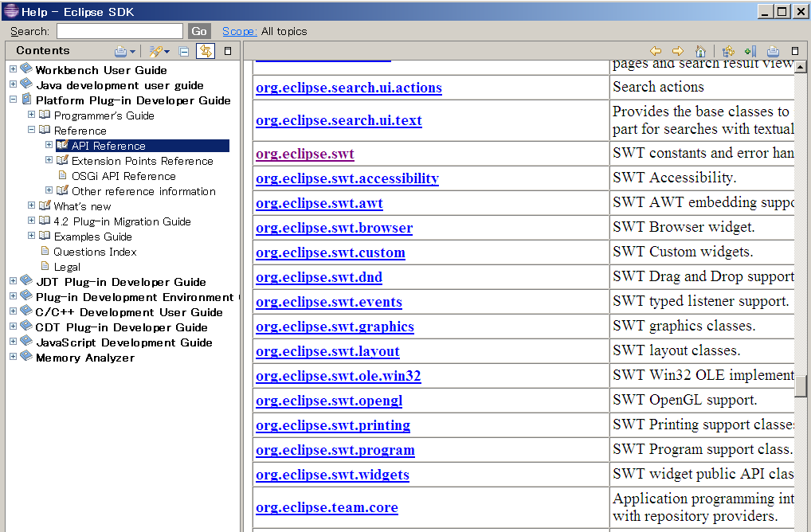811x532 pixels.
Task: Go forward using the right arrow icon
Action: pos(677,51)
